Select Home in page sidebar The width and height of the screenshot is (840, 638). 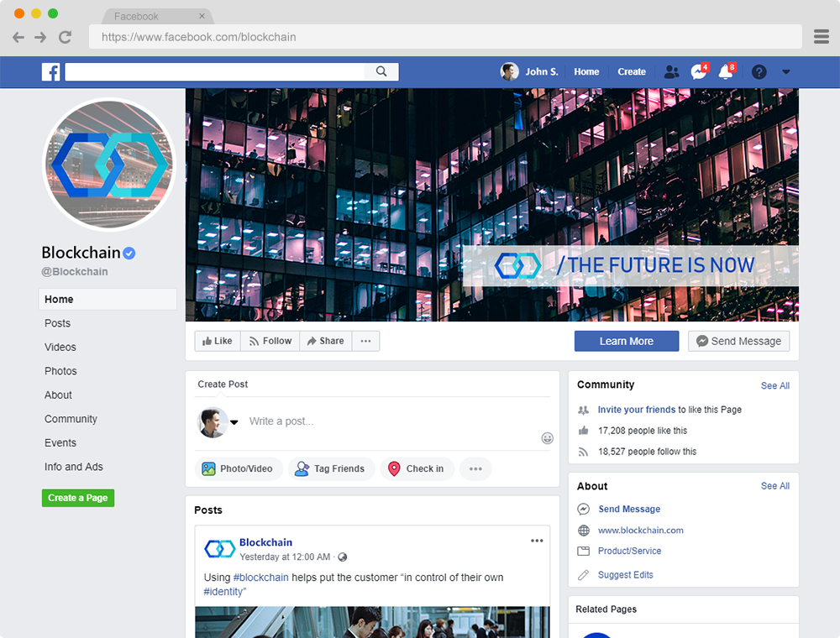point(108,299)
